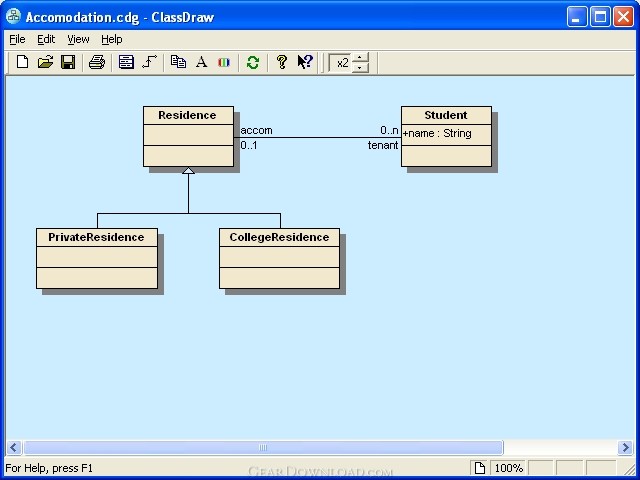Activate the context help pointer icon

pyautogui.click(x=305, y=62)
